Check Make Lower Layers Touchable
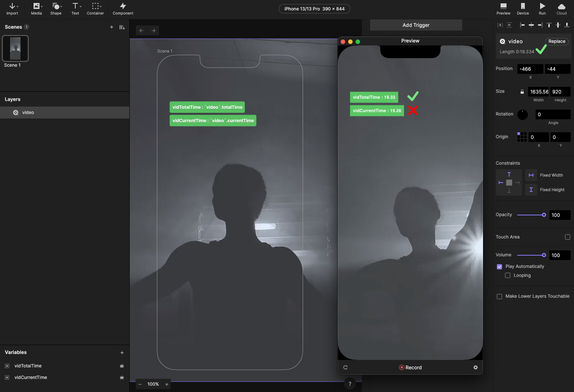Screen dimensions: 574x392 [x=499, y=297]
